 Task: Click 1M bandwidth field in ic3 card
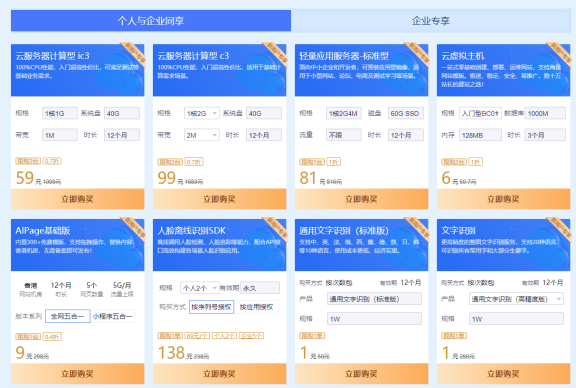pos(60,135)
